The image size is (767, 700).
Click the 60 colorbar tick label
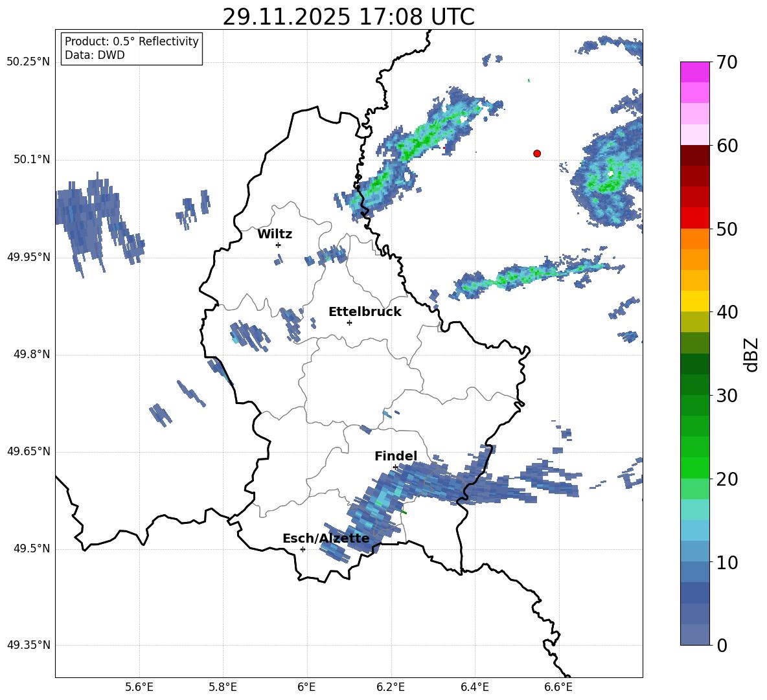point(727,146)
